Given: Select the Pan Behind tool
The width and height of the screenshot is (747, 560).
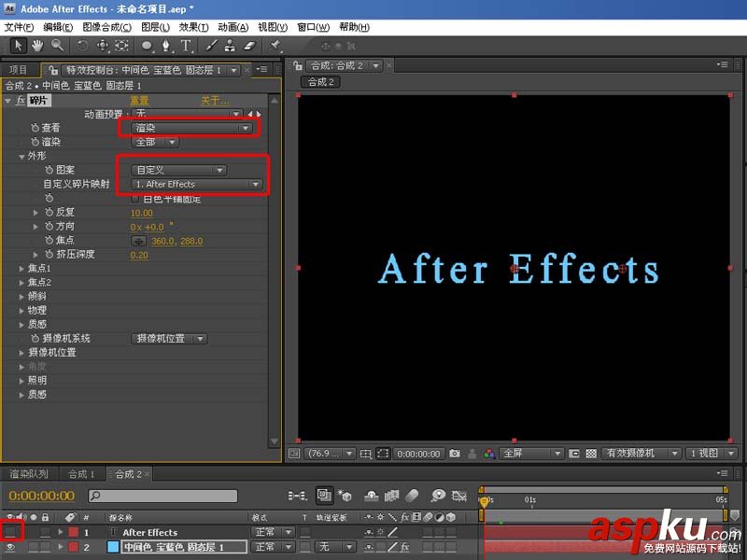Looking at the screenshot, I should [122, 46].
